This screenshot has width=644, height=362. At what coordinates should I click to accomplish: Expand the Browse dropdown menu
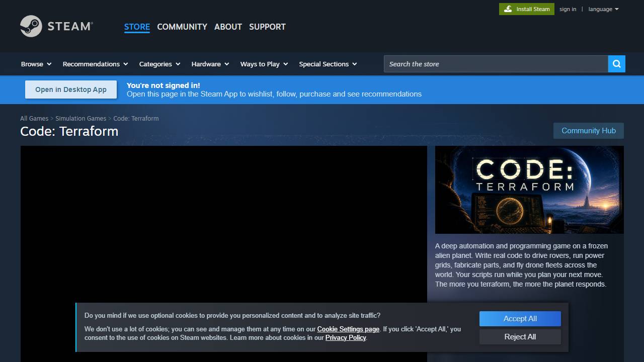click(36, 64)
